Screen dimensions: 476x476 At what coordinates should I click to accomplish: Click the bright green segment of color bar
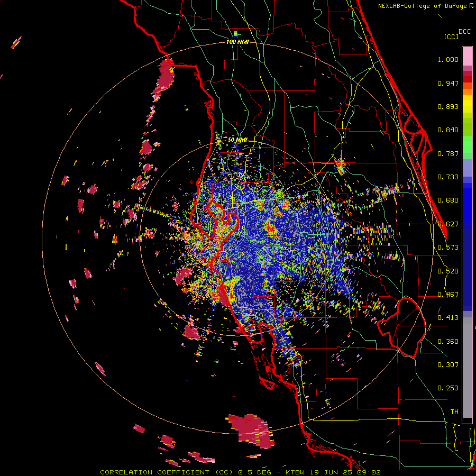pyautogui.click(x=467, y=144)
